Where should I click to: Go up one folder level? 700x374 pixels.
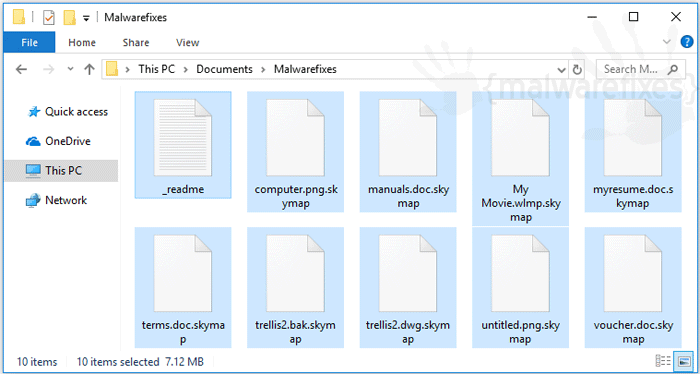point(90,69)
